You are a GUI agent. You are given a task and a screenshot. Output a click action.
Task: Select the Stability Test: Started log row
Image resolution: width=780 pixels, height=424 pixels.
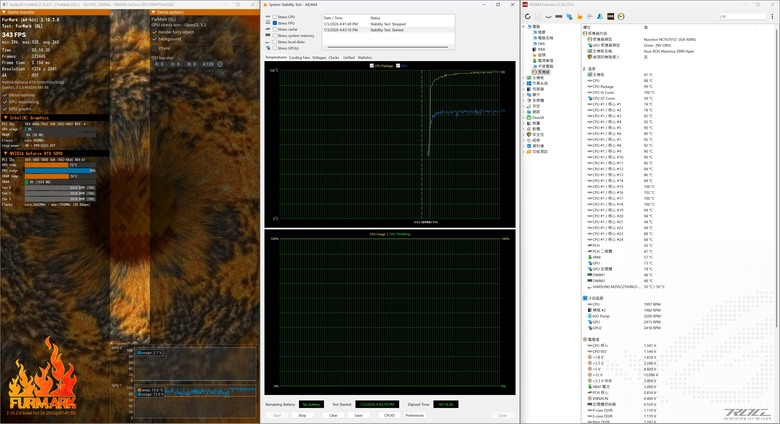pyautogui.click(x=388, y=30)
